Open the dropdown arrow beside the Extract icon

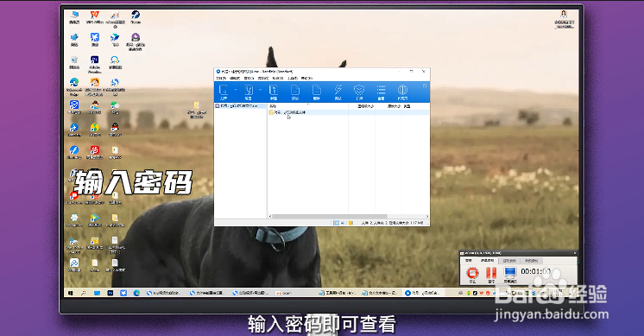(261, 90)
